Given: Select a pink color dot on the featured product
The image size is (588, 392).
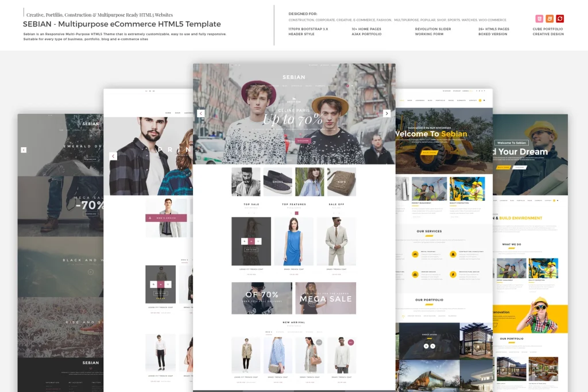Looking at the screenshot, I should [296, 214].
